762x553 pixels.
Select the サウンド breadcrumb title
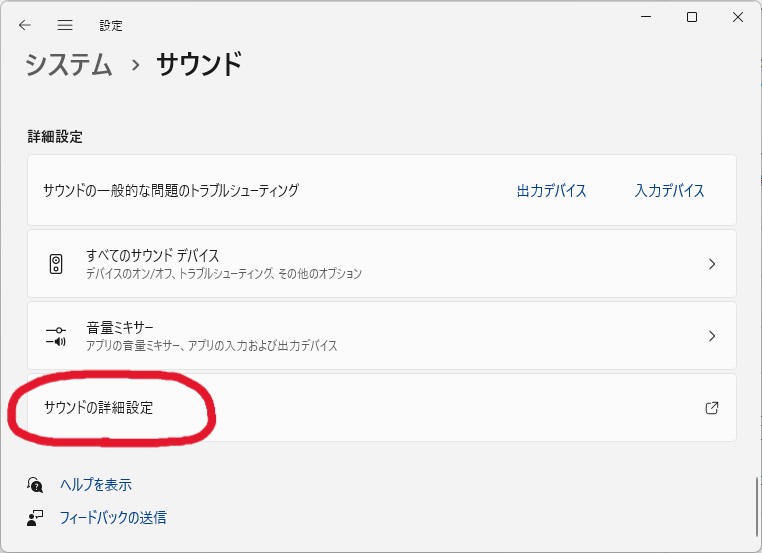(199, 64)
